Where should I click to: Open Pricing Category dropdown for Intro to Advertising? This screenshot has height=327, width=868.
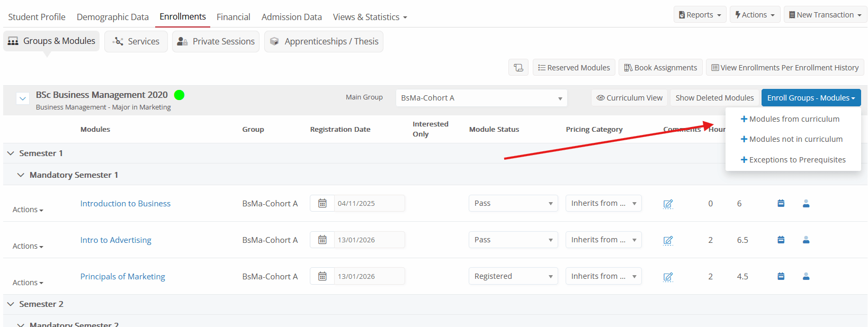(x=603, y=240)
